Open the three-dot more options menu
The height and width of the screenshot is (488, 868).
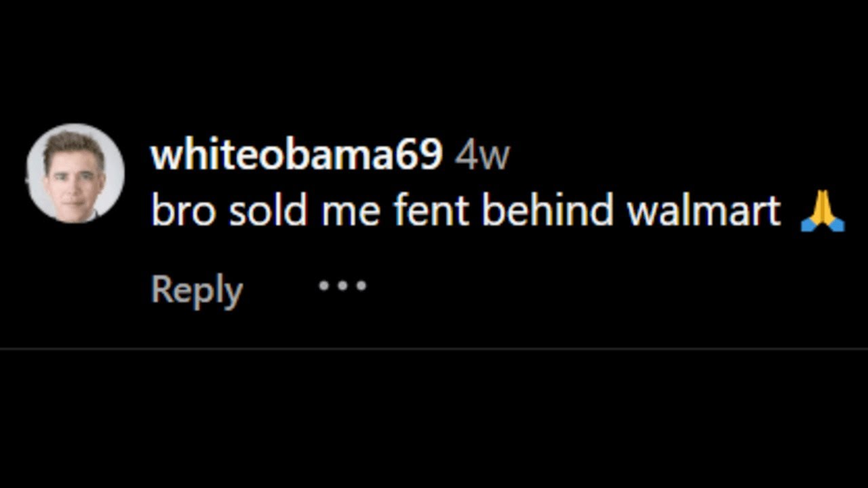click(x=342, y=285)
